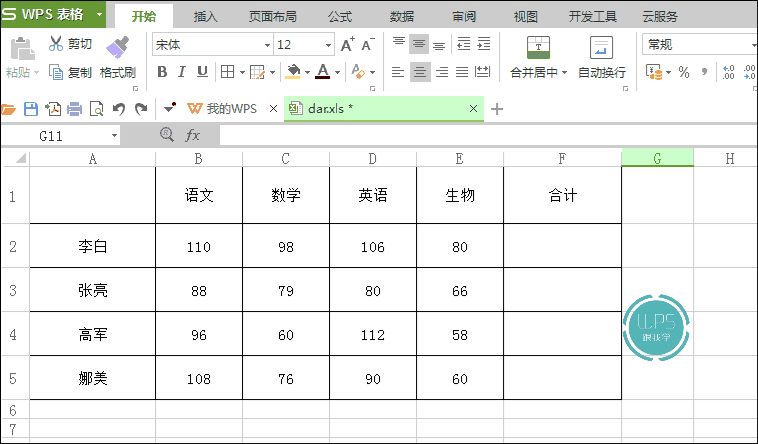Screen dimensions: 758x444
Task: Align text to vertical middle
Action: 419,44
